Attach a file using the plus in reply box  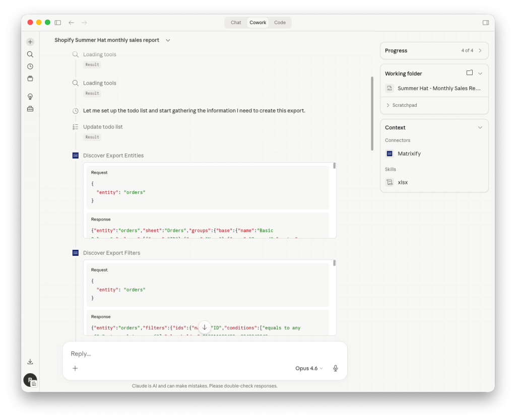tap(75, 368)
